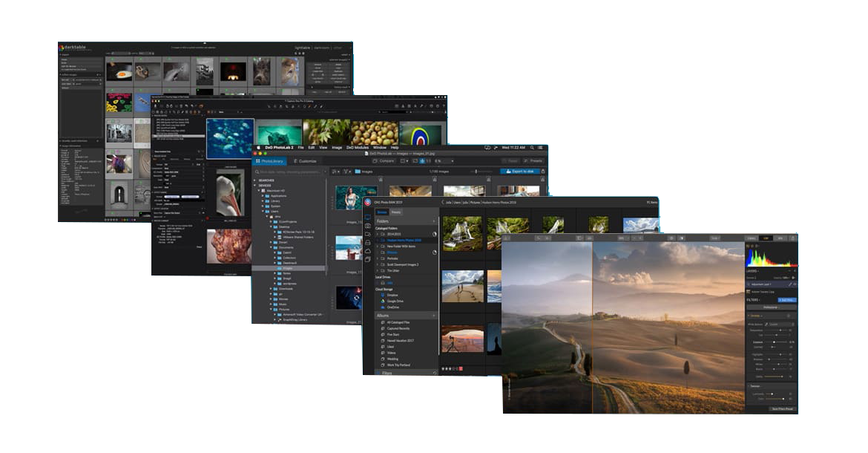
Task: Click the Apple menu icon
Action: 259,148
